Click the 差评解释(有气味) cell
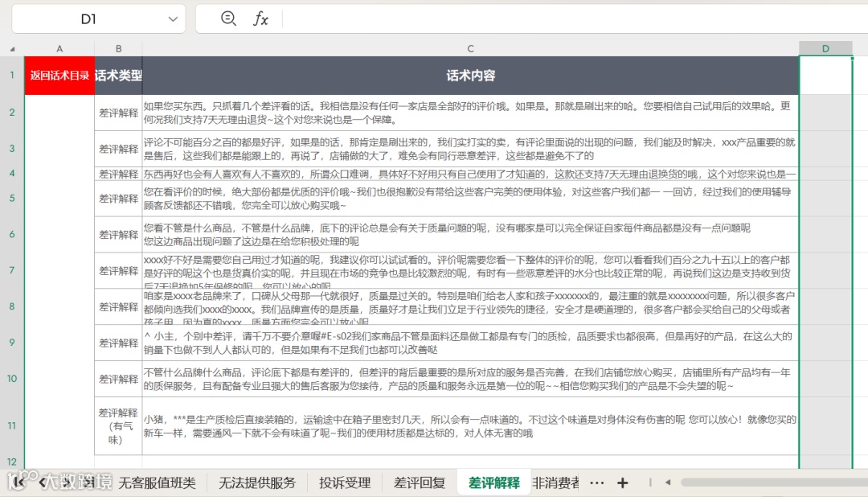 point(118,426)
